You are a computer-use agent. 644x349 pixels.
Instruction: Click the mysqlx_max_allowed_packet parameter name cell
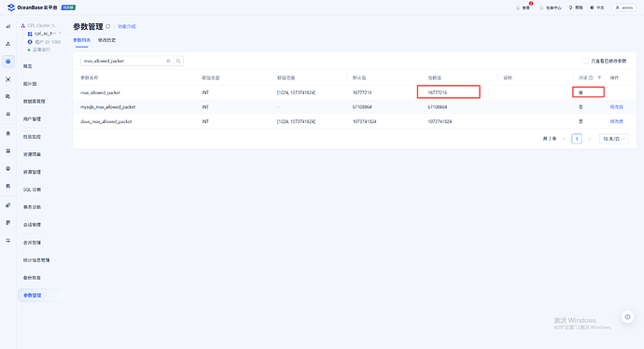click(108, 107)
